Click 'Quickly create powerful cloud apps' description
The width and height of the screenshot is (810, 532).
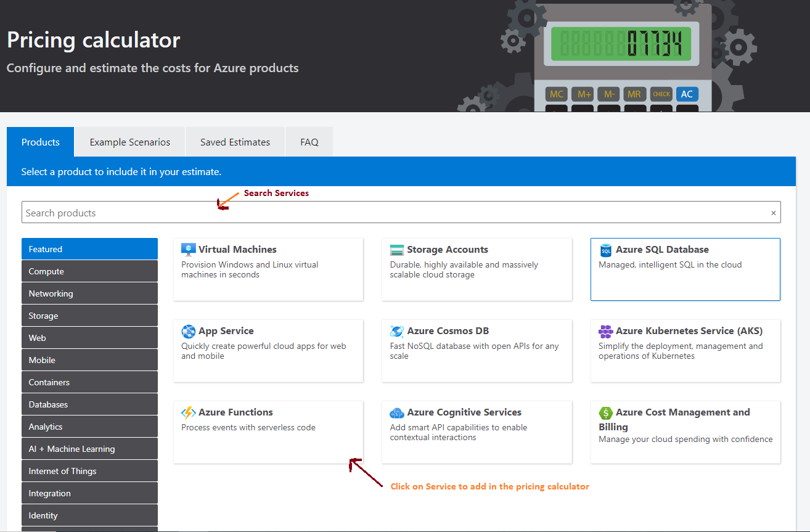[264, 351]
